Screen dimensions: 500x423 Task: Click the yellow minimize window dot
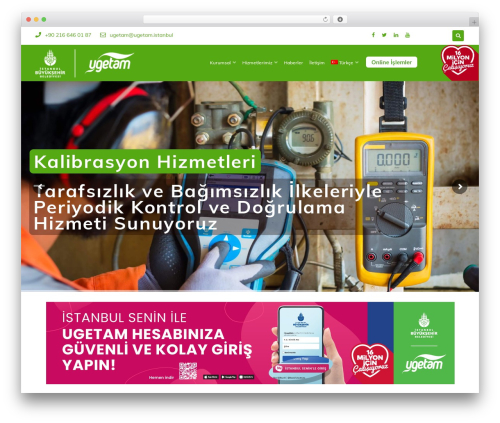[x=36, y=20]
